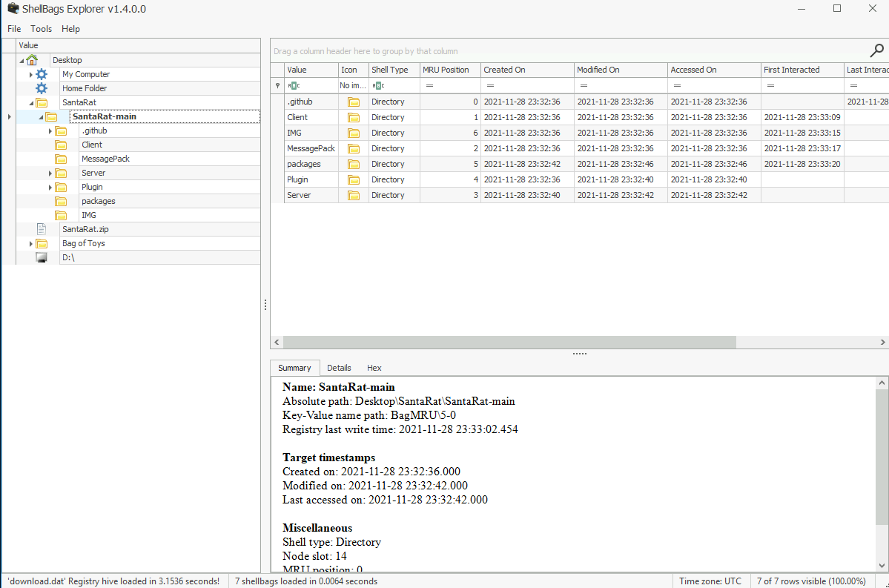The image size is (889, 588).
Task: Collapse the SantaRat-main tree node
Action: click(x=40, y=117)
